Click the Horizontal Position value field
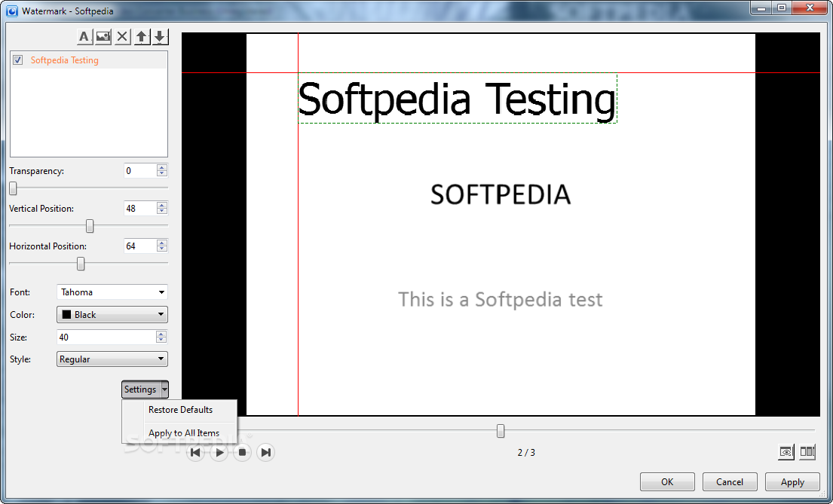Viewport: 833px width, 504px height. point(140,246)
